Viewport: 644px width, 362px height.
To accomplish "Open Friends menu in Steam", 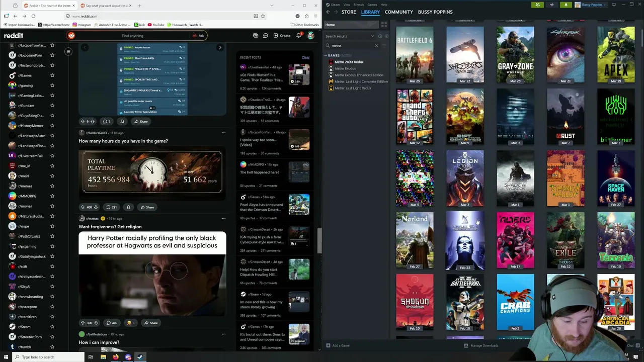I will click(x=359, y=5).
